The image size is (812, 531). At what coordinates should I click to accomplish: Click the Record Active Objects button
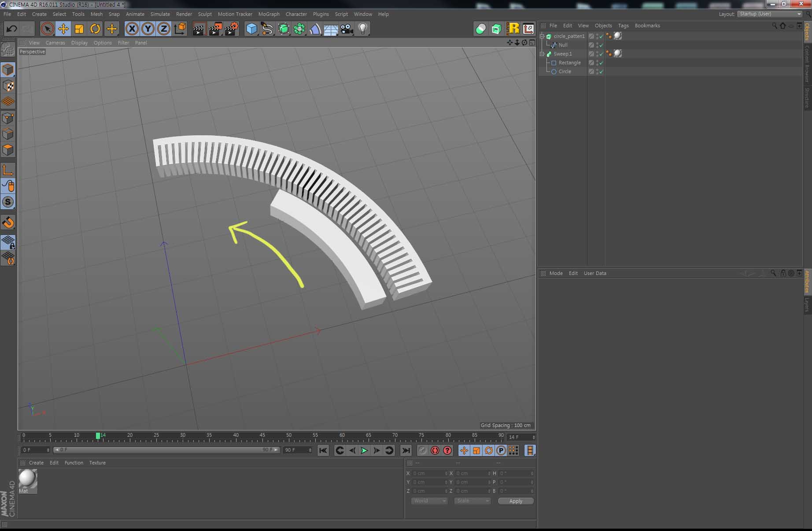[x=422, y=450]
